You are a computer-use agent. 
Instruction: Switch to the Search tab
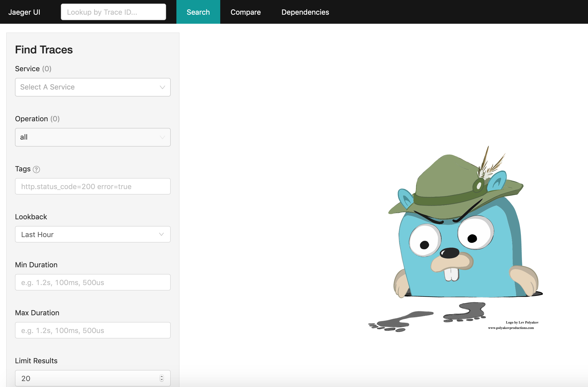pos(198,12)
